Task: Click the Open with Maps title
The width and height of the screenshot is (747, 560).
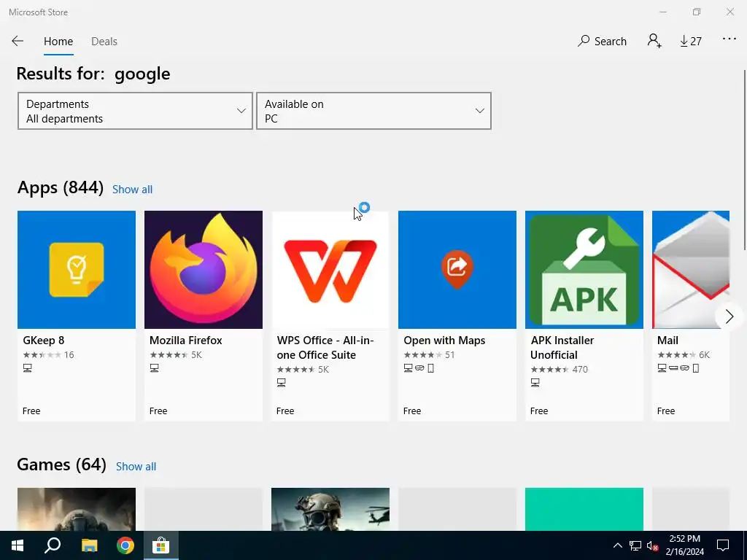Action: 444,341
